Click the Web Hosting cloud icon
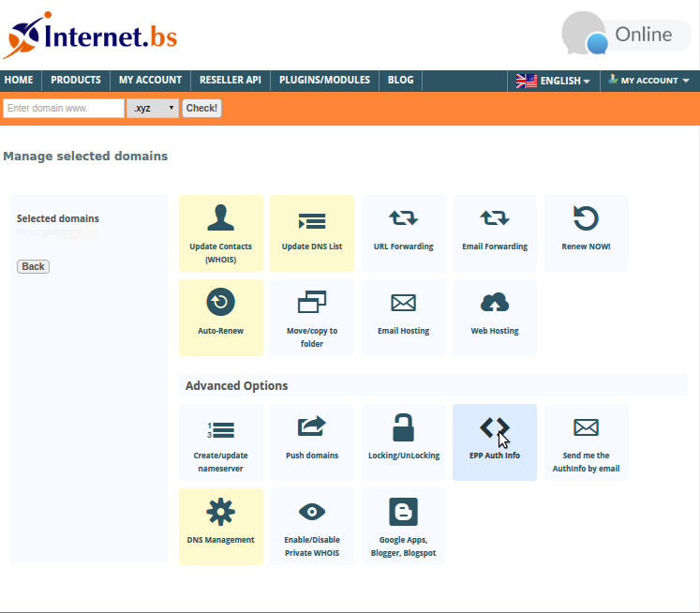 click(494, 303)
